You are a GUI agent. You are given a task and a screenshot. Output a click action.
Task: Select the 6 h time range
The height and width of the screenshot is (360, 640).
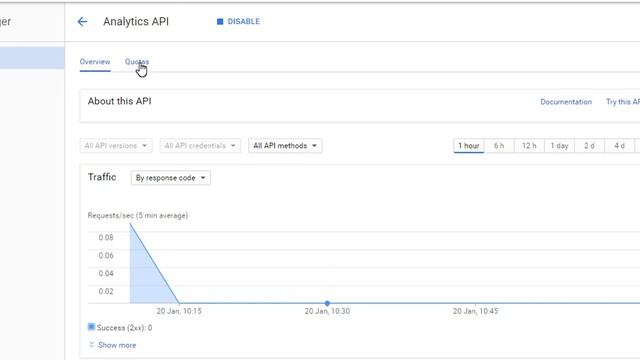(x=499, y=146)
